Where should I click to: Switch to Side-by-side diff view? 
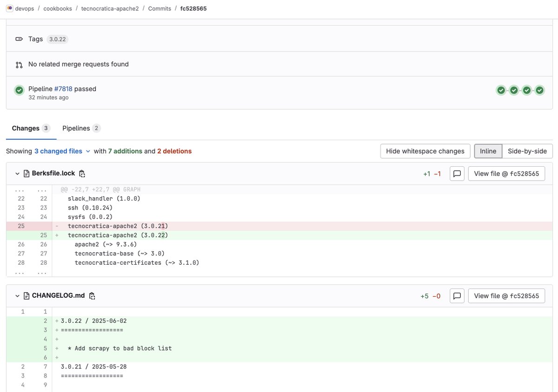tap(527, 151)
